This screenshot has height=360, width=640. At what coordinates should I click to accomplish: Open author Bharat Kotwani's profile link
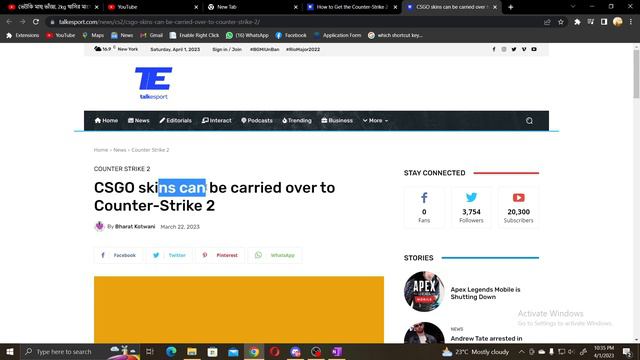135,227
